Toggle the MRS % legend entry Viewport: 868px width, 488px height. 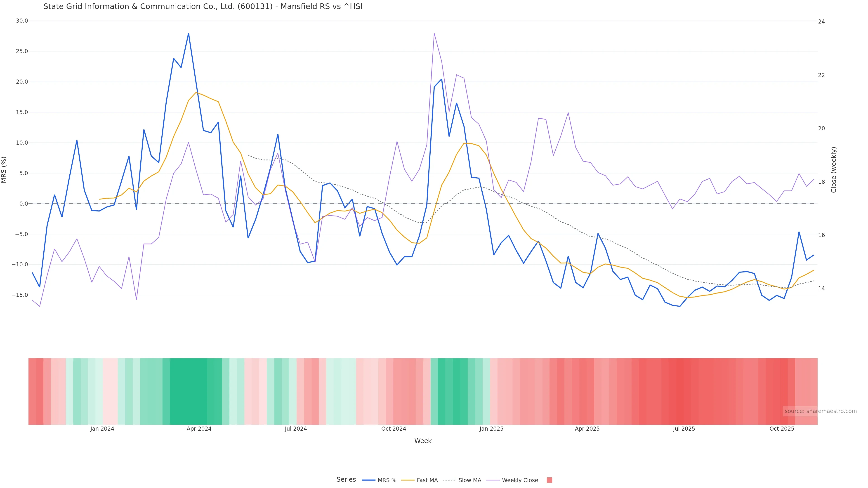tap(387, 480)
